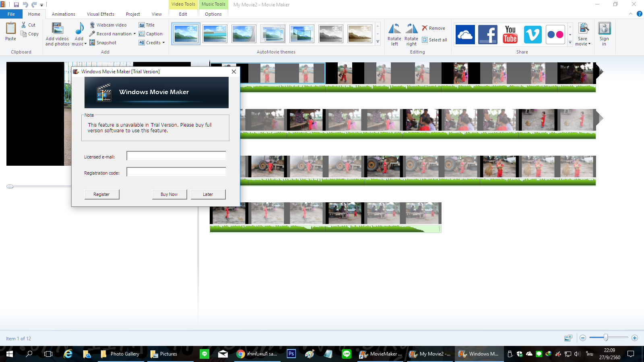Click the Add music note icon
This screenshot has width=644, height=362.
tap(79, 29)
